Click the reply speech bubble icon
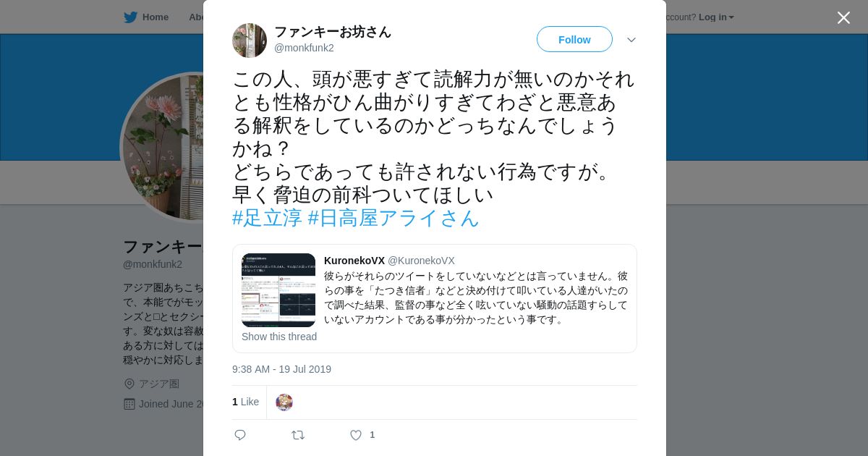The image size is (868, 456). (x=240, y=435)
